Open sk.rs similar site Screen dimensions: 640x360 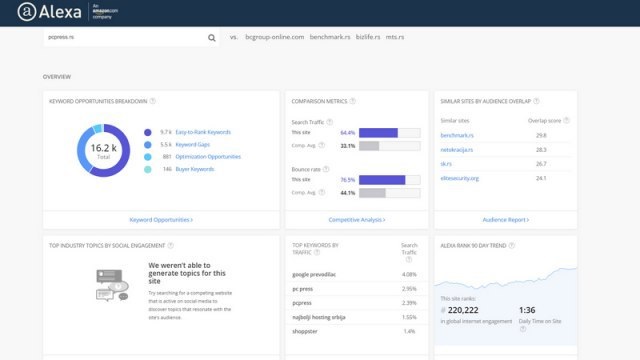pos(446,164)
